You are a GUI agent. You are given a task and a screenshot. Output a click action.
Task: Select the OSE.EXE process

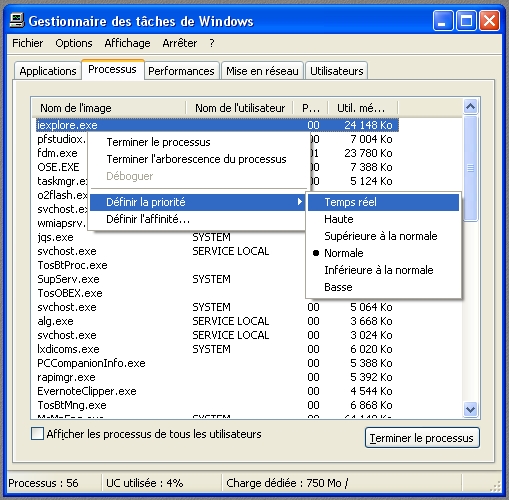click(58, 167)
